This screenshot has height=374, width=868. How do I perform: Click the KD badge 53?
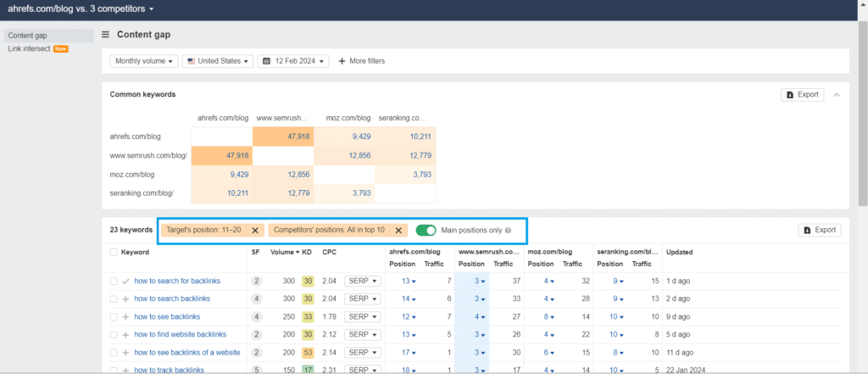(x=308, y=353)
